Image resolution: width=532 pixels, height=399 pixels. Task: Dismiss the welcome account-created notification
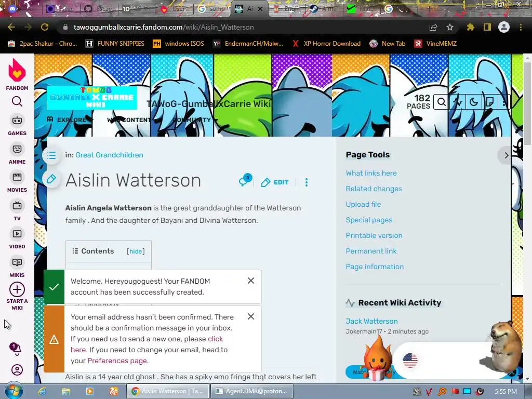251,281
